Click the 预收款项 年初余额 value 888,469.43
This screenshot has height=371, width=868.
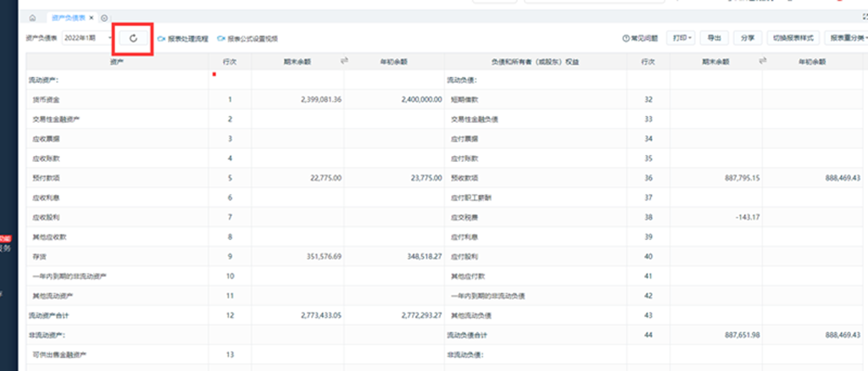coord(843,178)
